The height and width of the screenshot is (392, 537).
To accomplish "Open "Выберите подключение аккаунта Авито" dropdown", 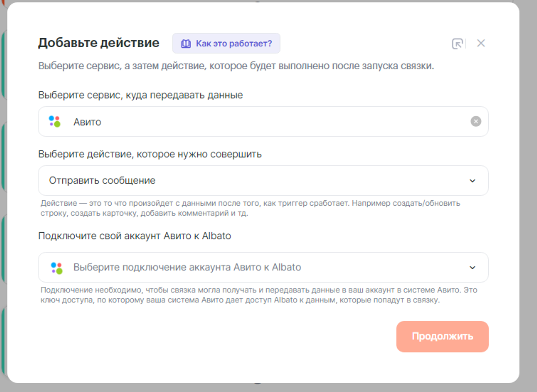I will click(249, 267).
